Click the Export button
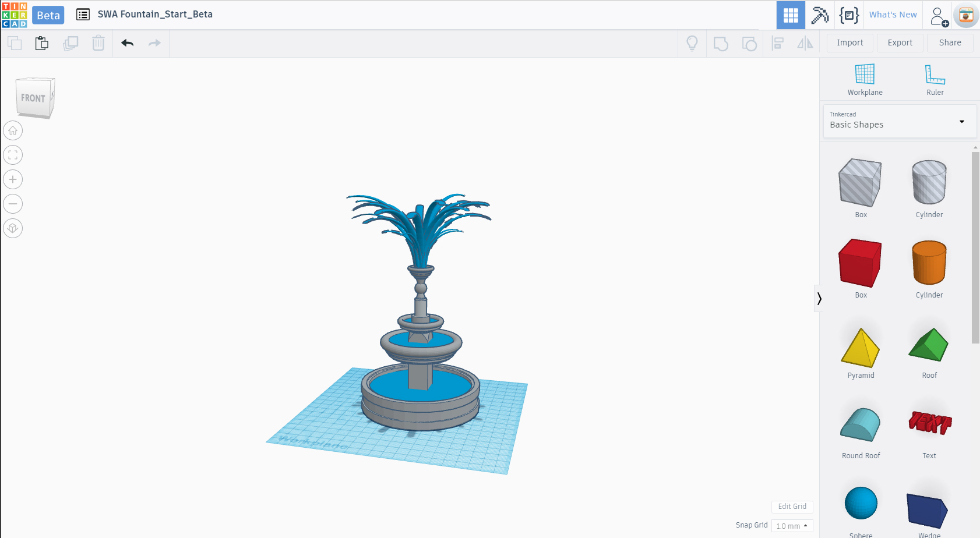The height and width of the screenshot is (538, 980). coord(900,43)
